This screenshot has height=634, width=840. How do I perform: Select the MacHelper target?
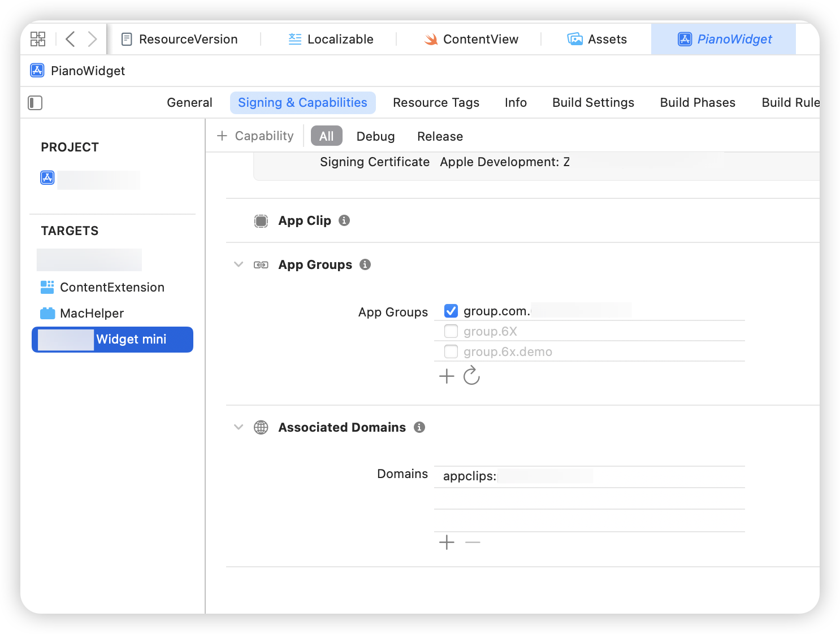pyautogui.click(x=92, y=313)
